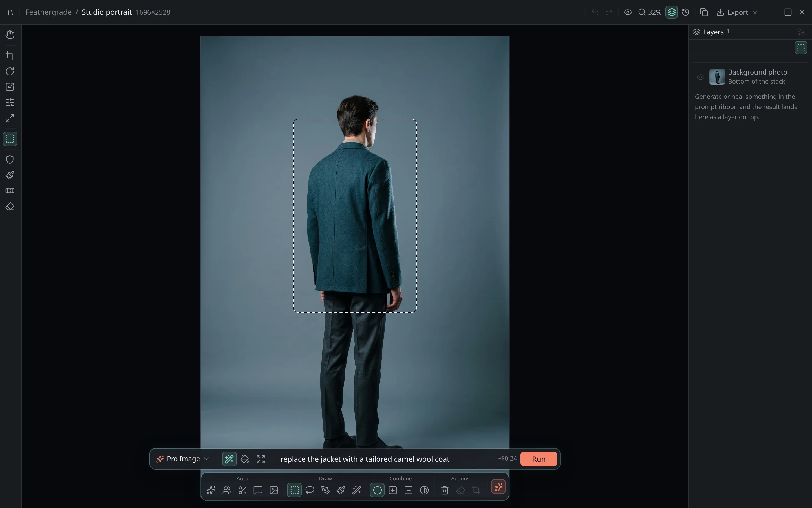Screen dimensions: 812x508
Task: Toggle the Layers panel button in top bar
Action: tap(671, 12)
